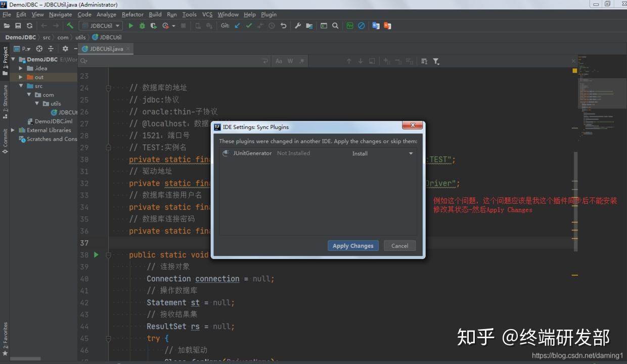Click Cancel in Sync Plugins dialog
This screenshot has height=364, width=627.
click(399, 246)
